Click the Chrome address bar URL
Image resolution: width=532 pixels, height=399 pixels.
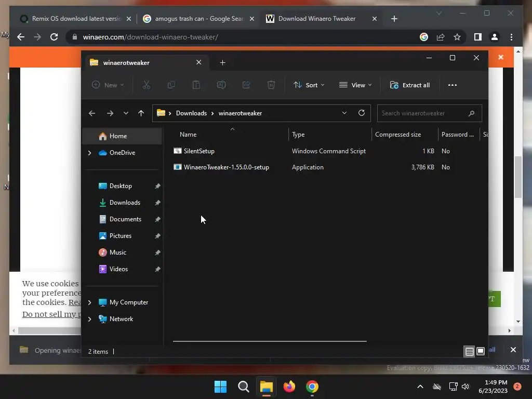150,37
